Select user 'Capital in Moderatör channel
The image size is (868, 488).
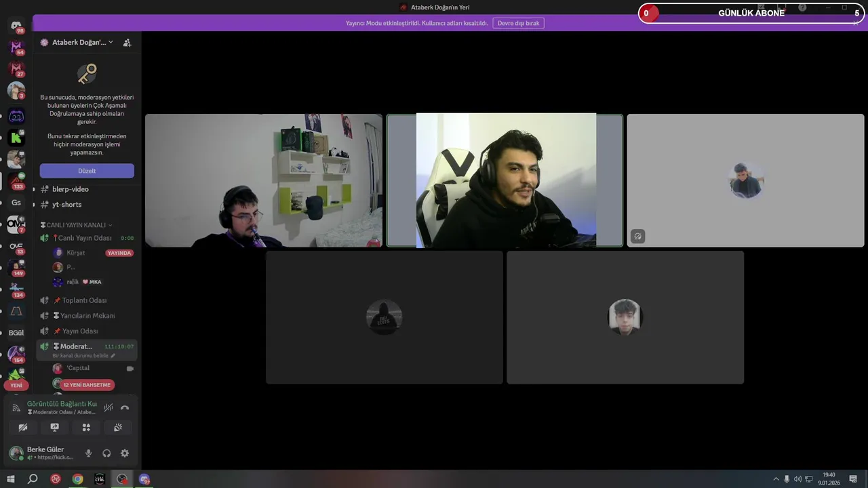click(x=78, y=368)
